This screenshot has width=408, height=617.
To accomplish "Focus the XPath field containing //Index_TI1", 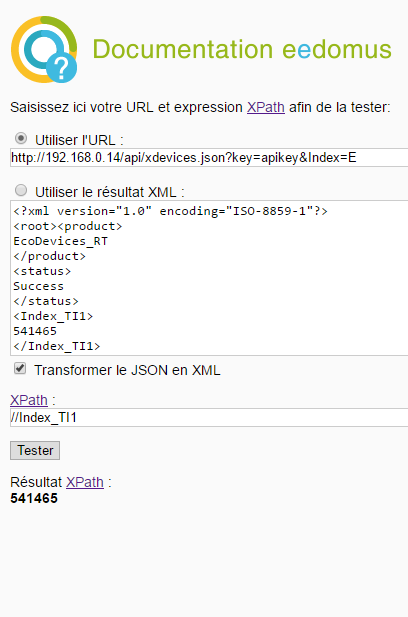I will click(x=209, y=417).
